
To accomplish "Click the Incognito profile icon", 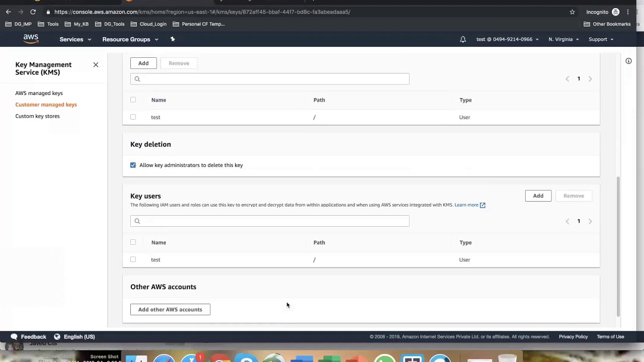I will click(615, 12).
